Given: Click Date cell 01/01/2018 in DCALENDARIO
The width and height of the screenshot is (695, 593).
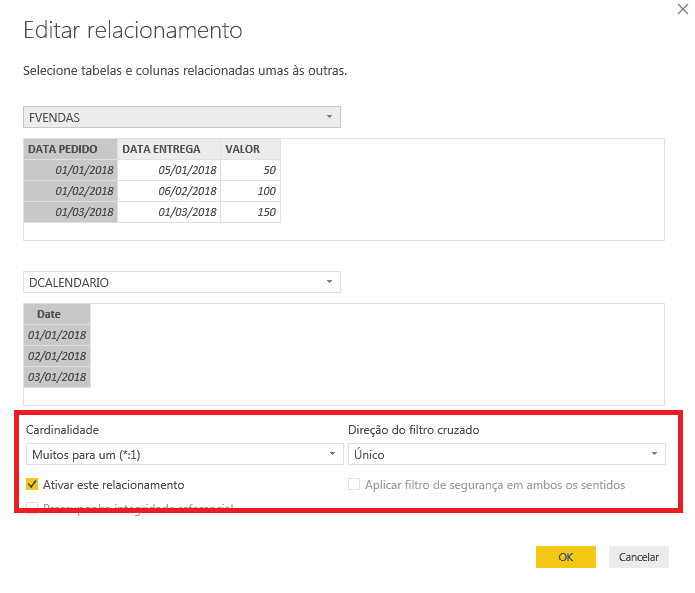Looking at the screenshot, I should 57,335.
